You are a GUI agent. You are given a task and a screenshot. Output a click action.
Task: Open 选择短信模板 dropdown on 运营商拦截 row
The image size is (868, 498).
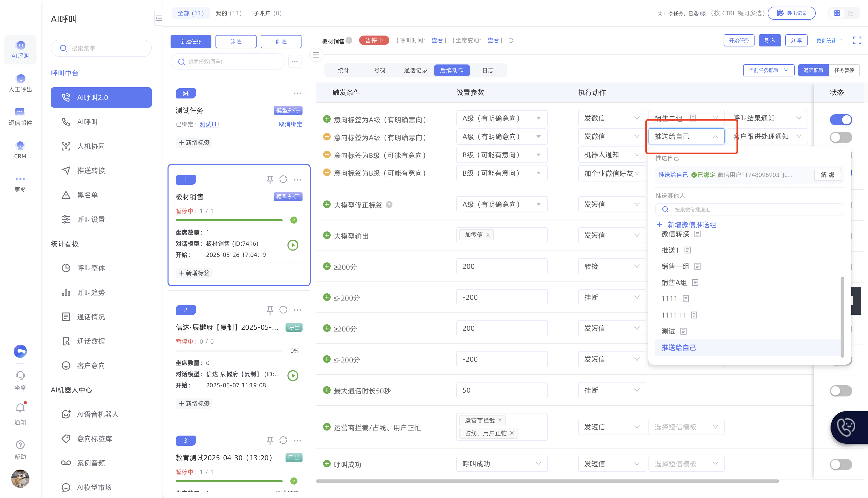point(686,427)
